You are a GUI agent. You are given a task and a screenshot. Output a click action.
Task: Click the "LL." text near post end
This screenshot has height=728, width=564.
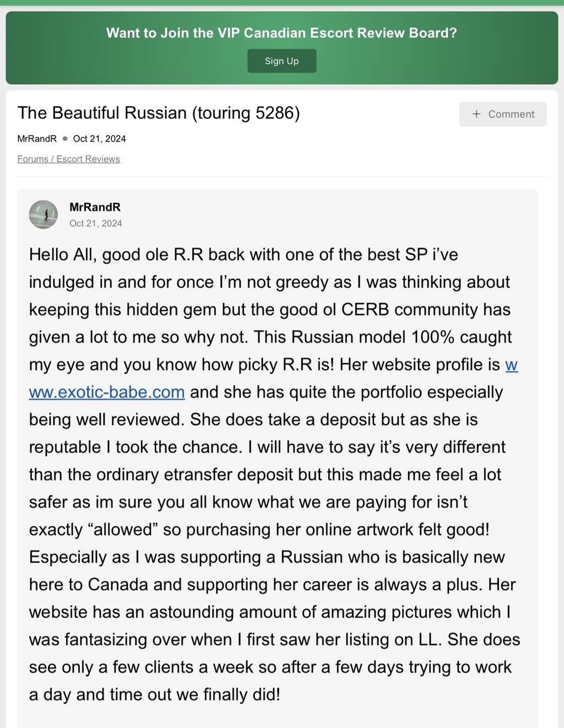pos(430,639)
